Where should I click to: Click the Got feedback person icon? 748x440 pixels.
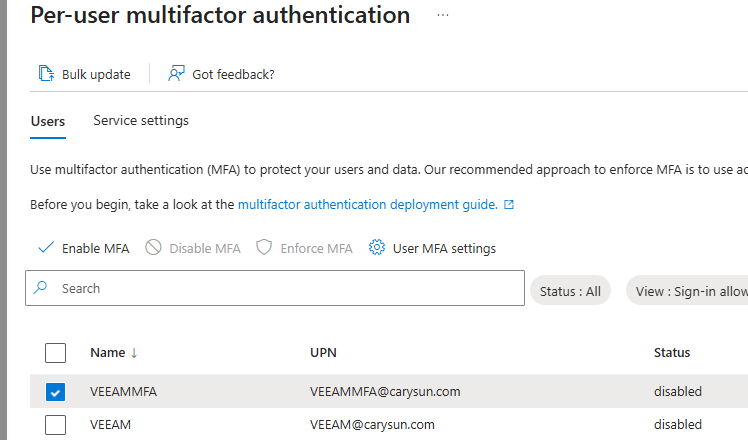177,73
